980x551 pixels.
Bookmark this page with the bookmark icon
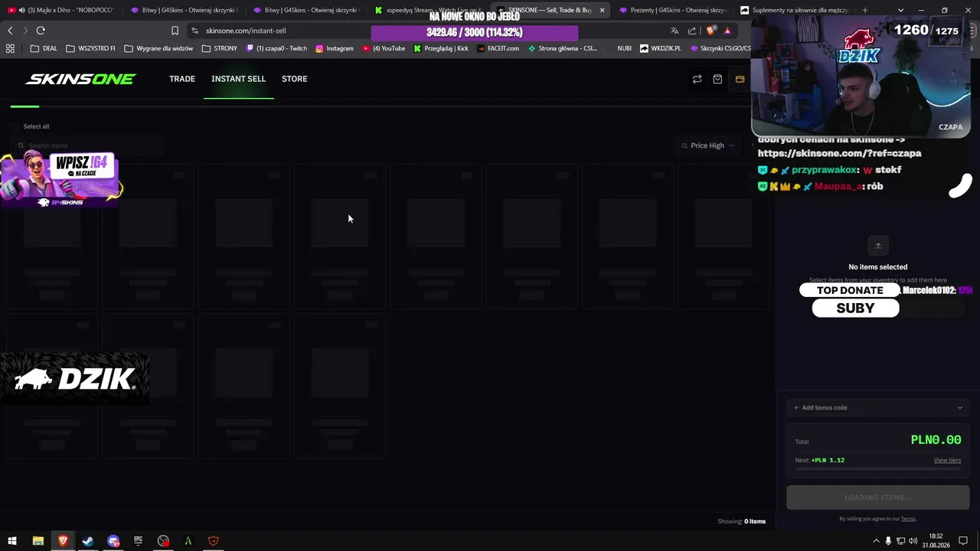click(175, 31)
